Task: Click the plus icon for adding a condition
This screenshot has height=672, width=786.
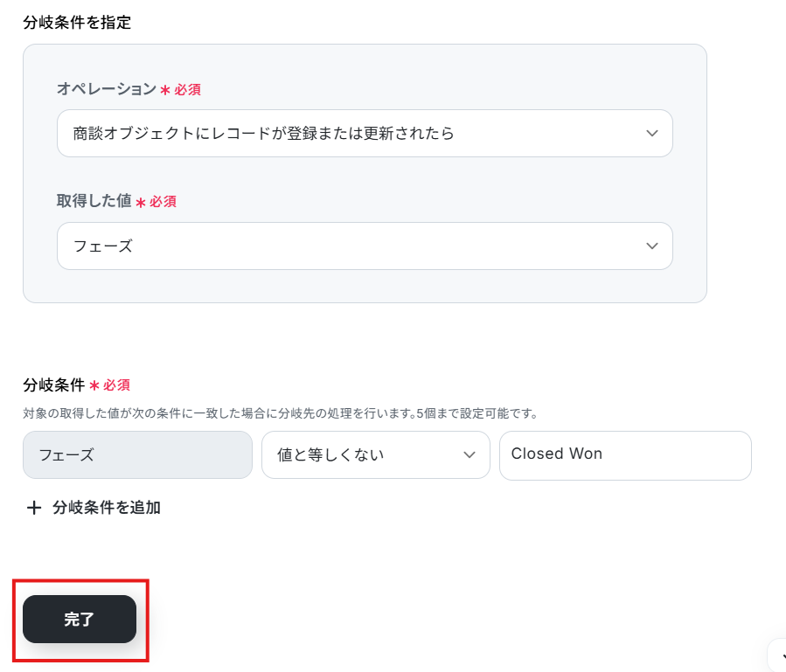Action: click(34, 508)
